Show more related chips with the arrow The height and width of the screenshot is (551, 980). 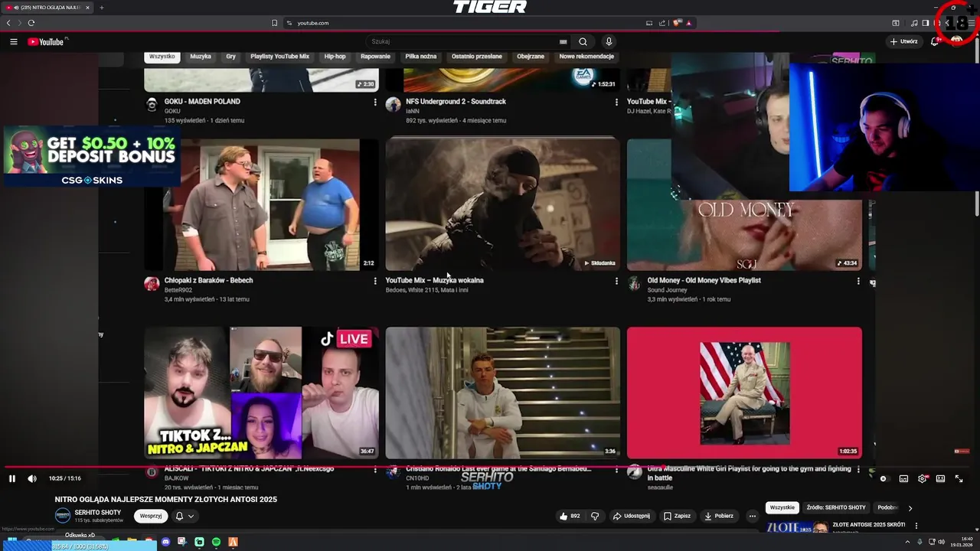[910, 508]
